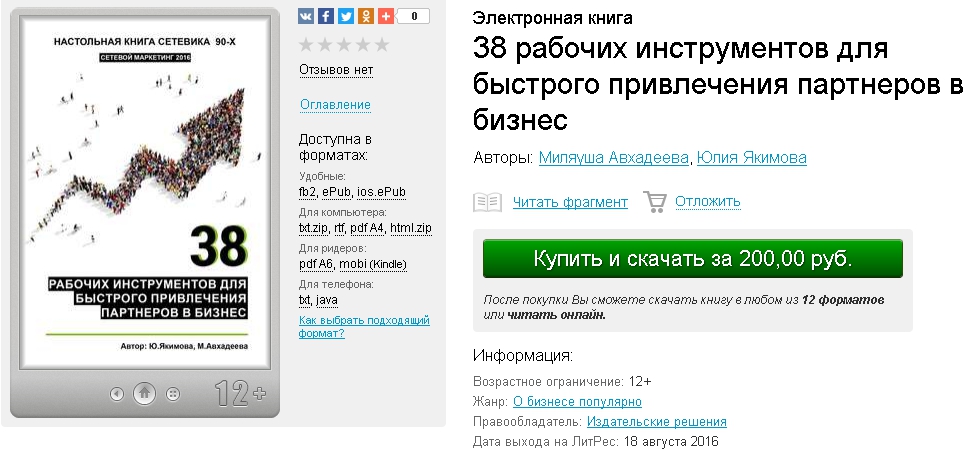This screenshot has width=978, height=451.
Task: Open genre 'О бизнесе популярно'
Action: (578, 402)
